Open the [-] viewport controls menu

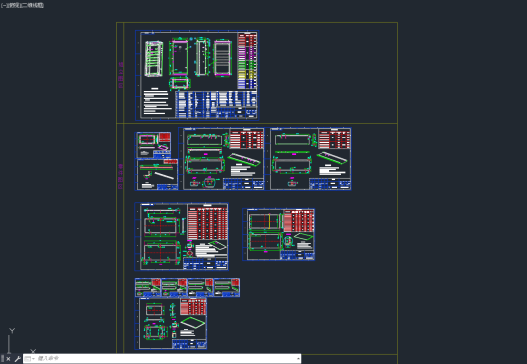pyautogui.click(x=3, y=5)
